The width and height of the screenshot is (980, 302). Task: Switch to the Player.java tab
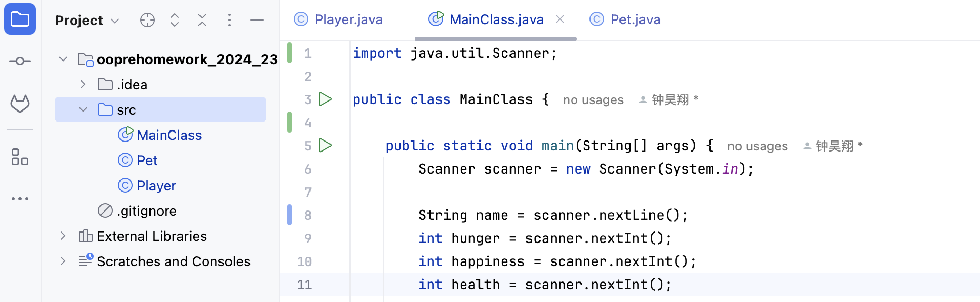pyautogui.click(x=338, y=19)
